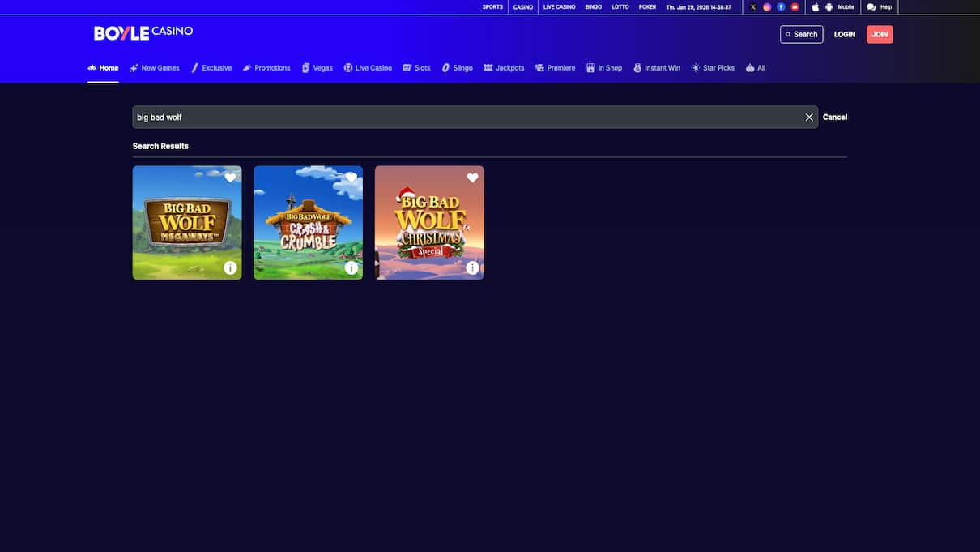
Task: Click the LOGIN link
Action: pos(845,33)
